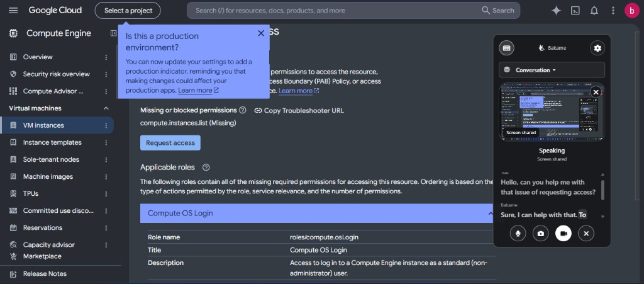Open the Gemini AI sparkle icon
This screenshot has height=284, width=644.
[556, 11]
